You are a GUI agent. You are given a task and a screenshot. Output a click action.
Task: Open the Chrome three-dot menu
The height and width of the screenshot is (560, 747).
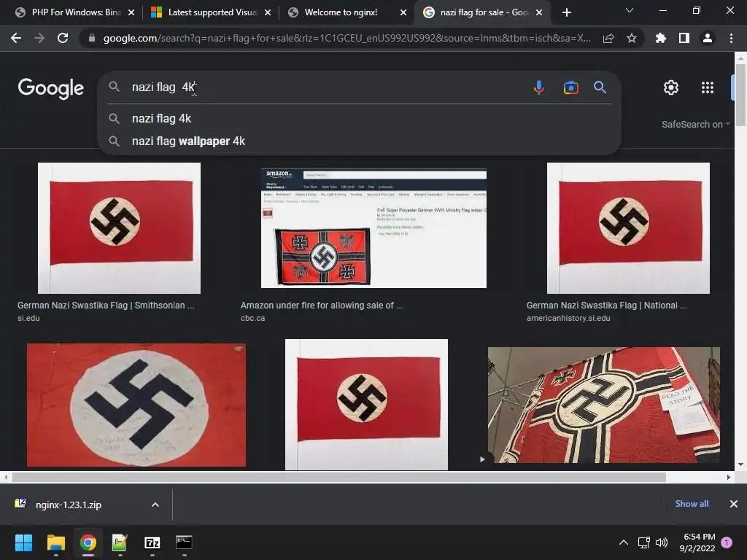coord(731,38)
